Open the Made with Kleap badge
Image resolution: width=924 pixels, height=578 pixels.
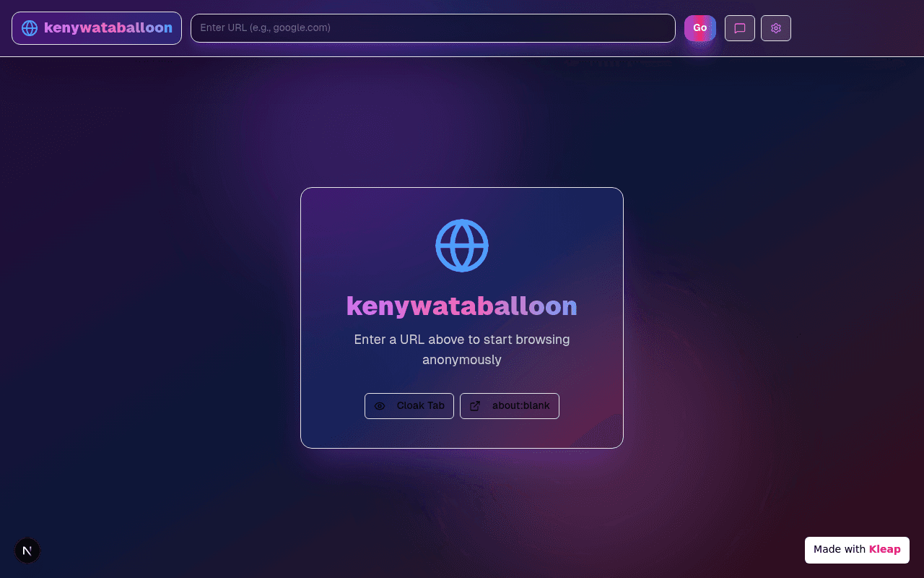(x=857, y=550)
